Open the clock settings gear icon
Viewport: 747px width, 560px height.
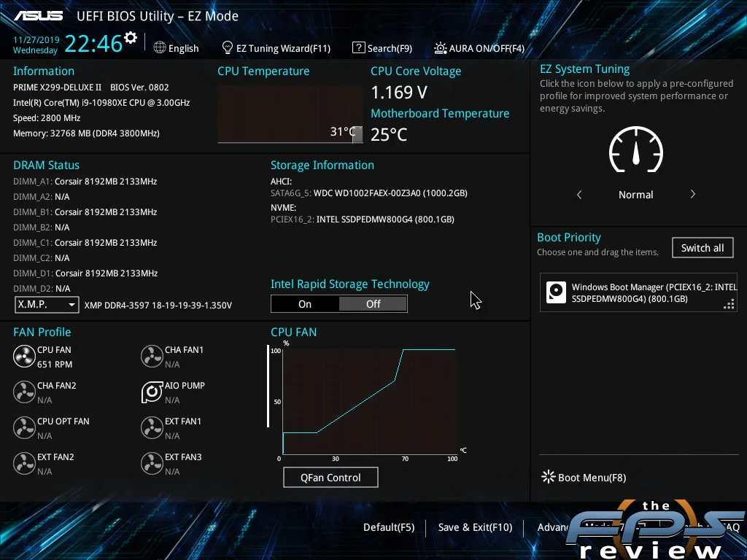[x=130, y=38]
